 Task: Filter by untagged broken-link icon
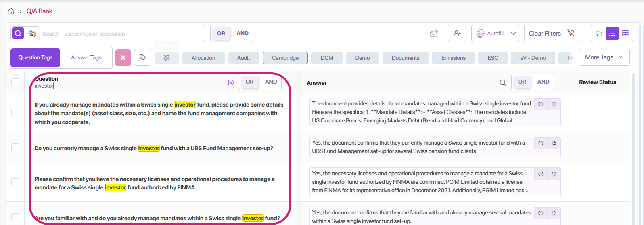tap(167, 58)
